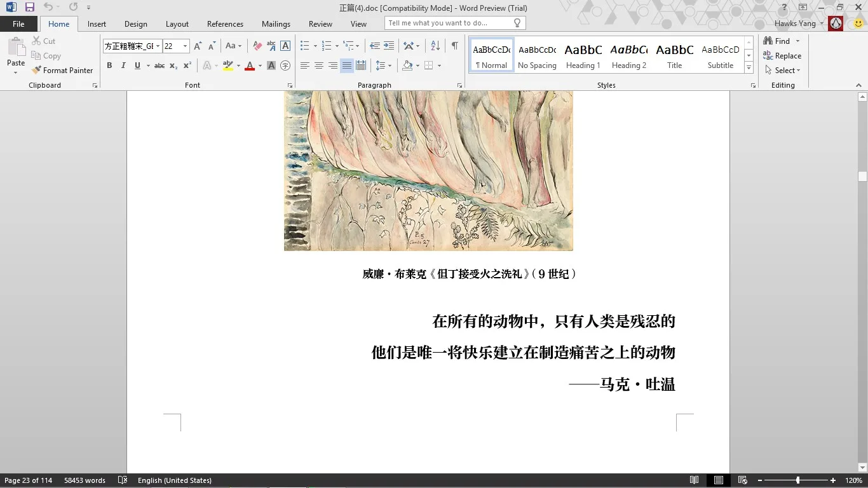This screenshot has height=488, width=868.
Task: Click the Undo arrow icon
Action: [x=48, y=8]
